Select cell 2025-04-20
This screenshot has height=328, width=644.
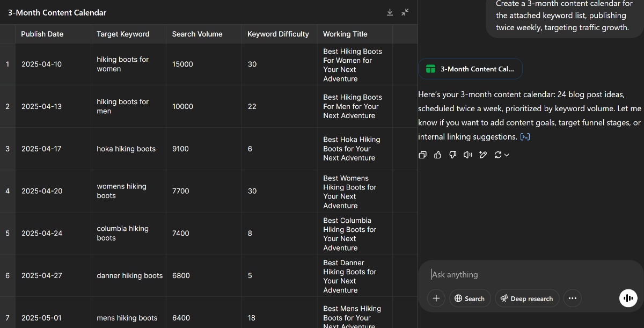(x=53, y=191)
